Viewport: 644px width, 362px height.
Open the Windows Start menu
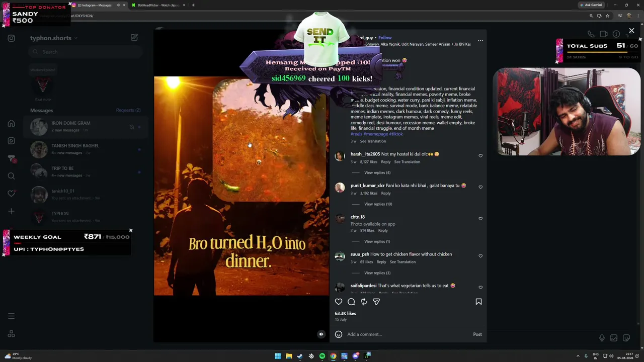coord(278,356)
